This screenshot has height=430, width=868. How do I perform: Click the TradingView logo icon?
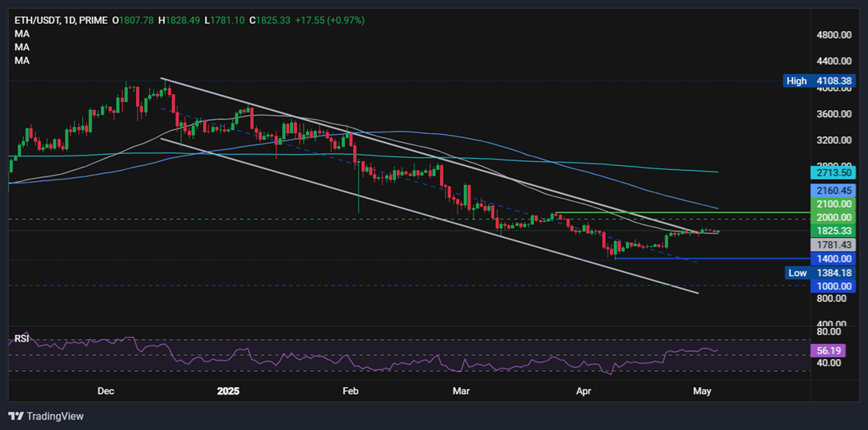(15, 416)
